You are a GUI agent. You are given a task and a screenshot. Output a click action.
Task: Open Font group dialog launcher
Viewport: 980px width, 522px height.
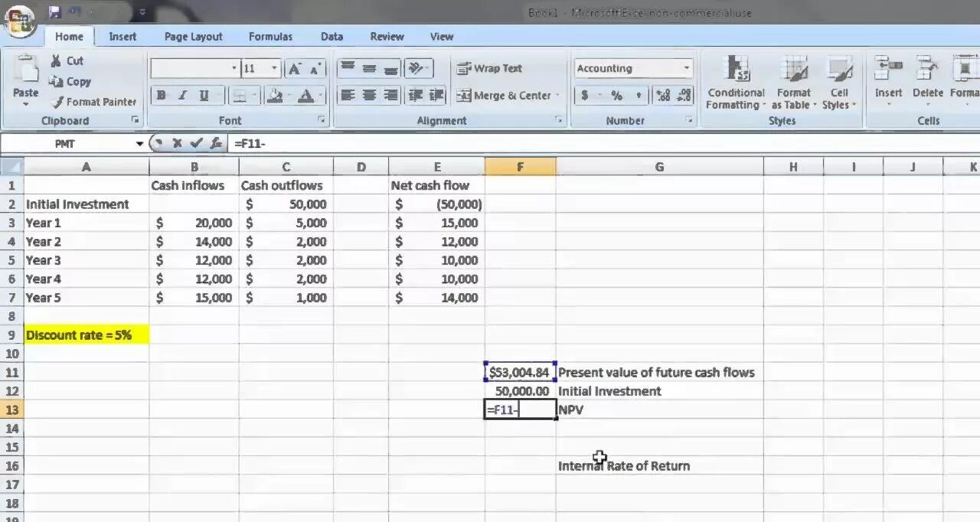tap(322, 120)
